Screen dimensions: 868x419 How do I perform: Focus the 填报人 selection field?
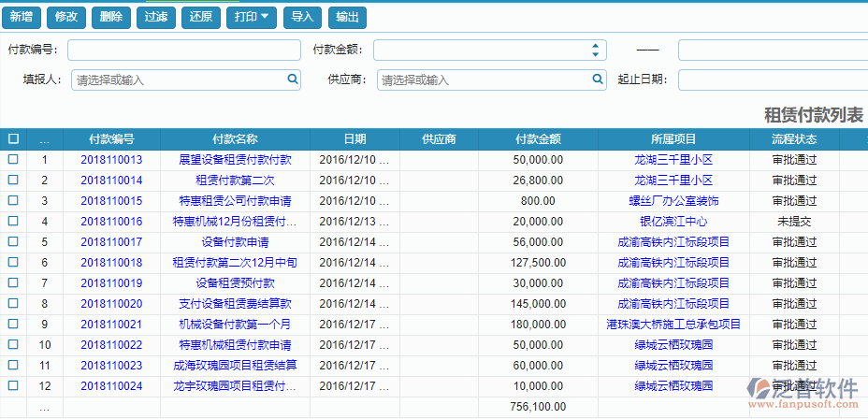pos(180,79)
